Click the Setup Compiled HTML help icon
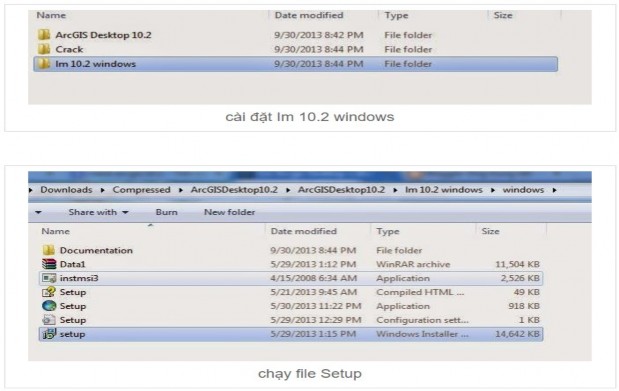Image resolution: width=619 pixels, height=391 pixels. tap(49, 292)
